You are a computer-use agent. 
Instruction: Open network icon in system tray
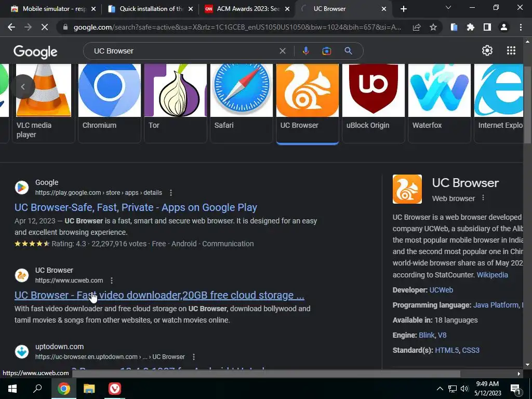tap(453, 389)
